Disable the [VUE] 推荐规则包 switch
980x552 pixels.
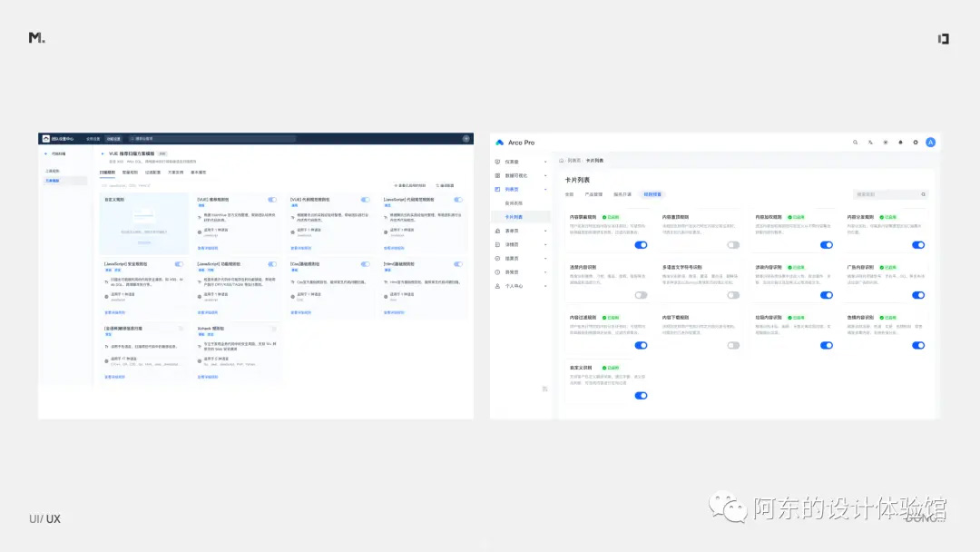[x=272, y=200]
